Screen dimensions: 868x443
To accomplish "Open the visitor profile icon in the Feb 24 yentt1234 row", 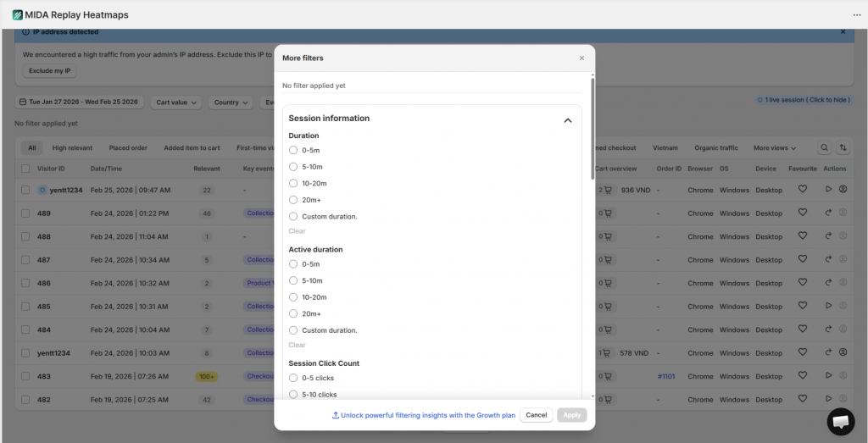I will tap(843, 352).
